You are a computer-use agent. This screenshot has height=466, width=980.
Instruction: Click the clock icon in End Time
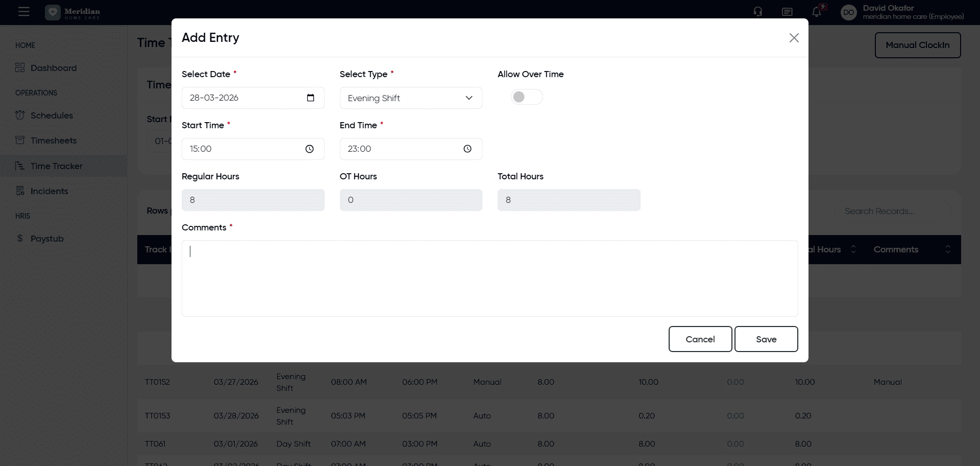[467, 149]
